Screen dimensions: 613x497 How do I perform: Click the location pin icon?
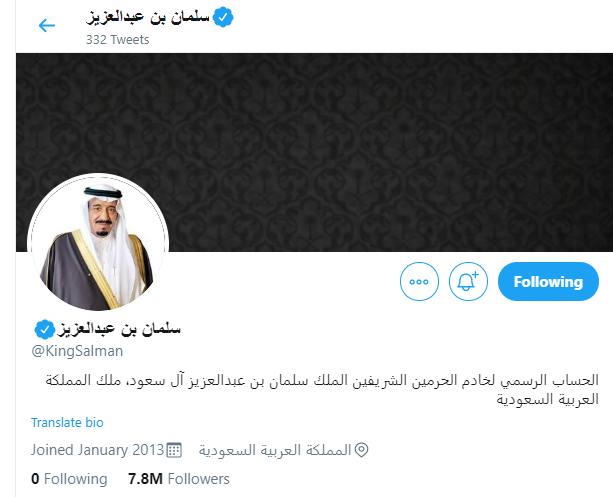pyautogui.click(x=361, y=450)
